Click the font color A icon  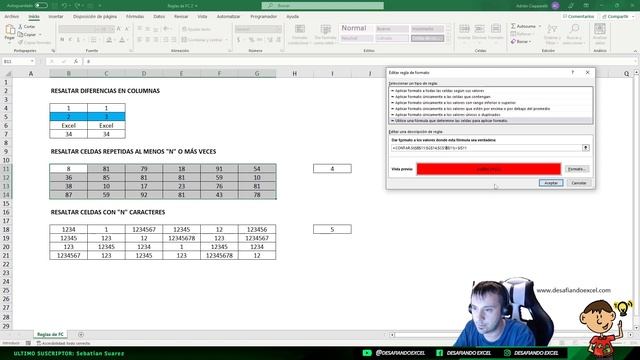click(x=122, y=40)
